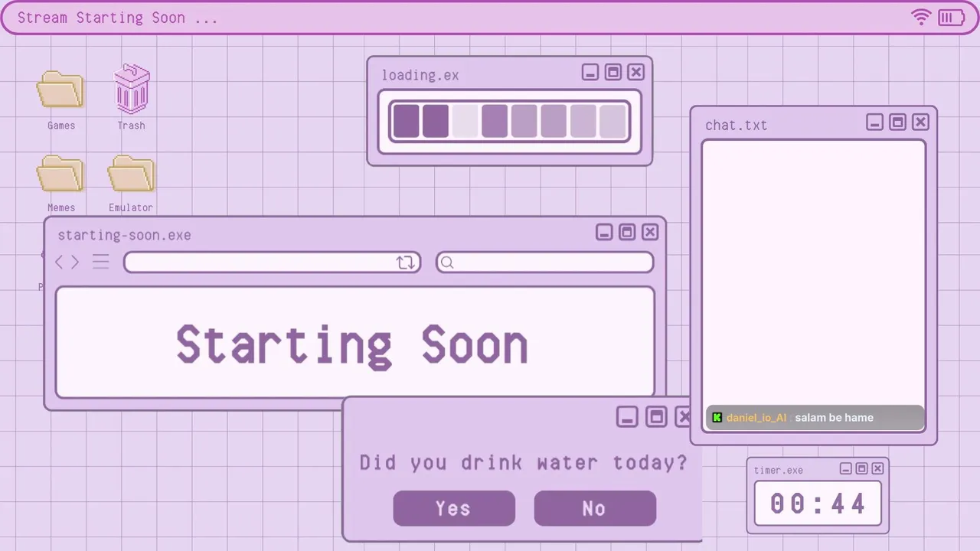Click the search field in starting-soon.exe
The height and width of the screenshot is (551, 980).
coord(544,262)
